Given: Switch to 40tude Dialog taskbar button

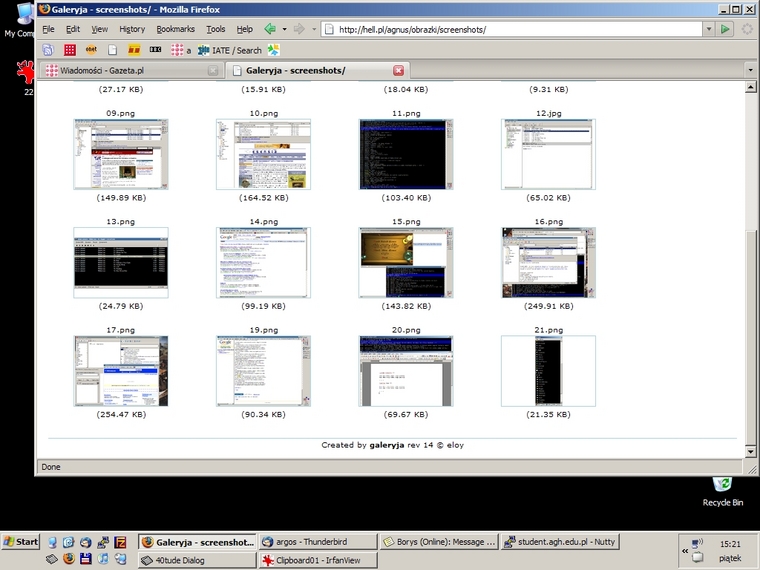Looking at the screenshot, I should click(x=197, y=560).
